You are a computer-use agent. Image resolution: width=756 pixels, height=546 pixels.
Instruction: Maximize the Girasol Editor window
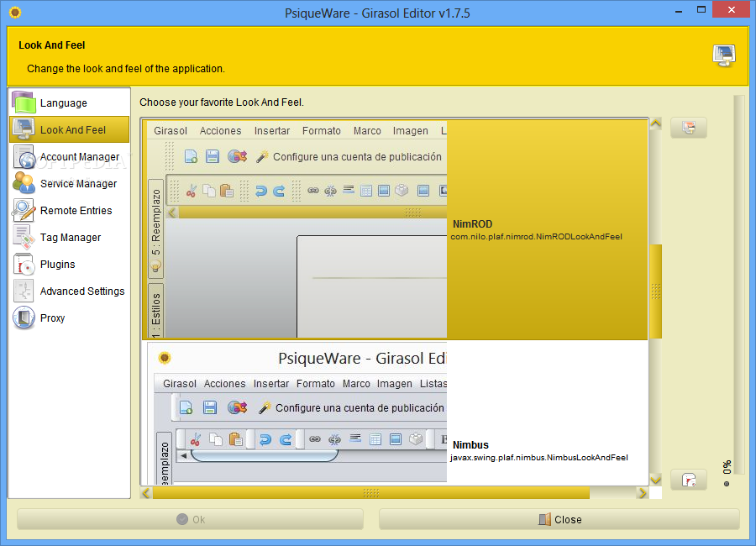[x=701, y=9]
